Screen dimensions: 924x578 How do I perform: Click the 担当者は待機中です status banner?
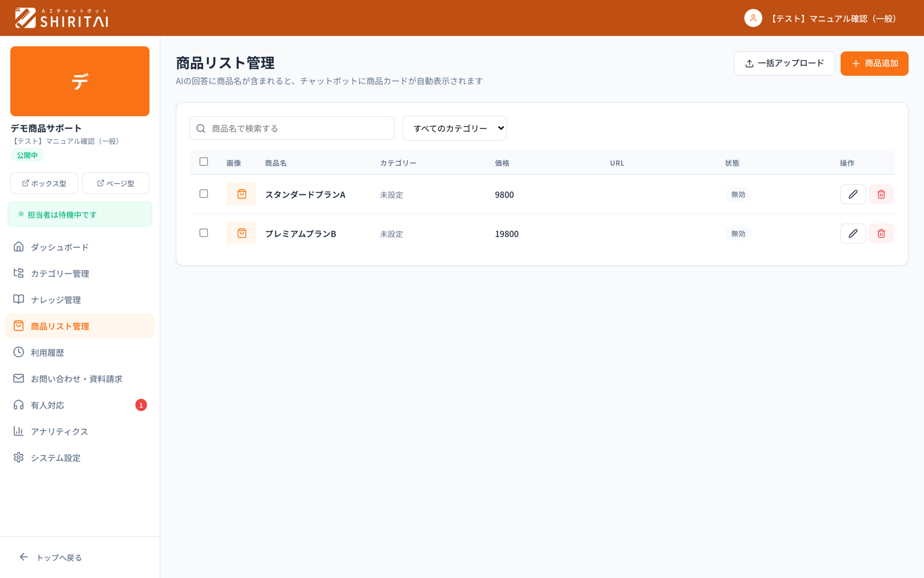coord(80,214)
